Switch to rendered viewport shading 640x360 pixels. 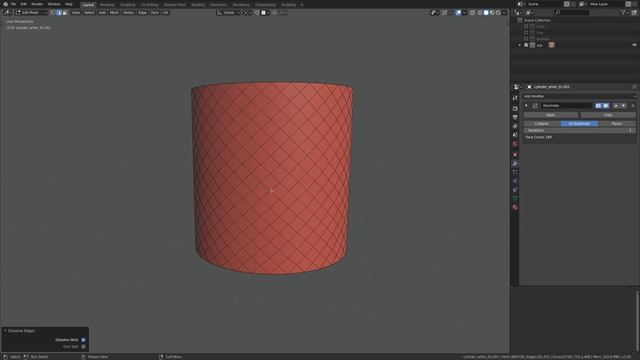(498, 13)
